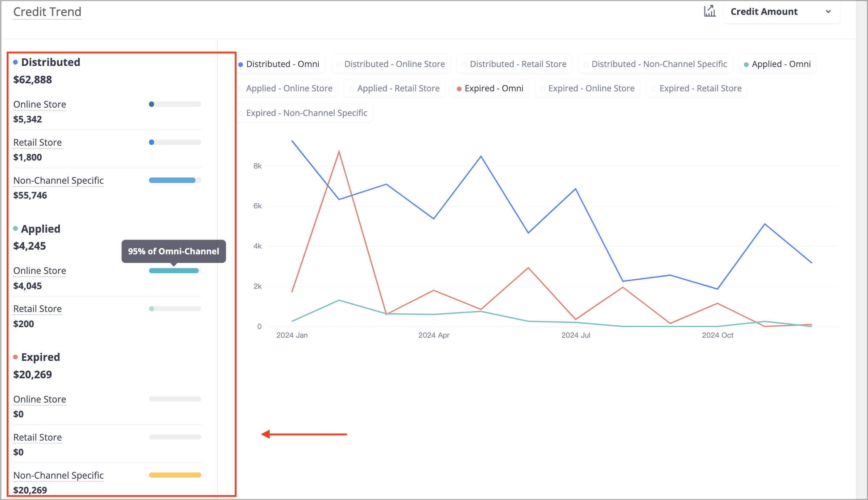868x500 pixels.
Task: Click the Credit Amount dropdown chevron arrow
Action: pos(828,12)
